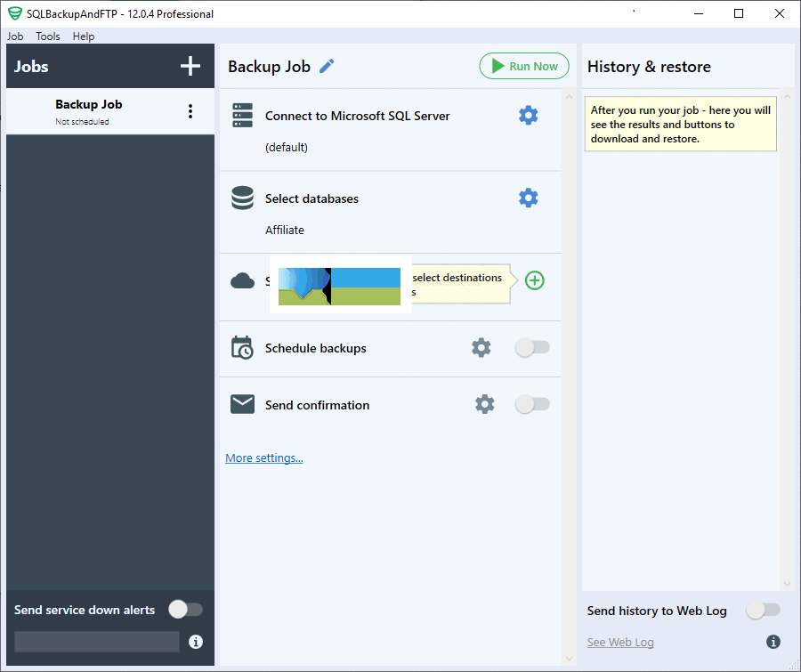Screen dimensions: 801x672
Task: Click the Select databases heading
Action: click(311, 198)
